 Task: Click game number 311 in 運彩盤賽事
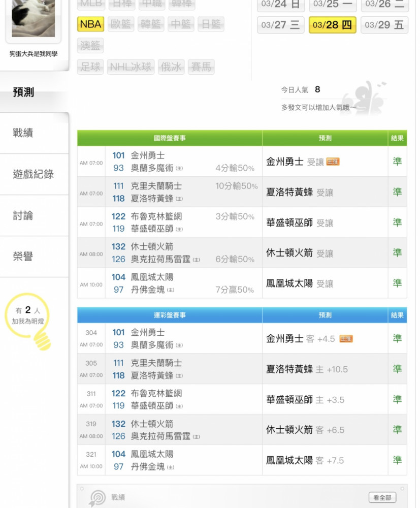pos(91,394)
